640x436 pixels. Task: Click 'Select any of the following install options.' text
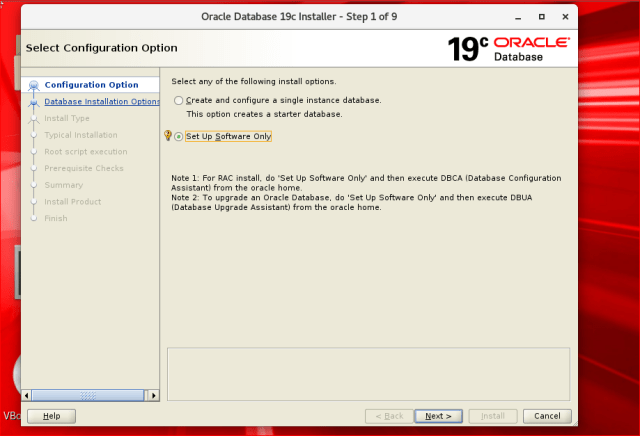[x=254, y=82]
